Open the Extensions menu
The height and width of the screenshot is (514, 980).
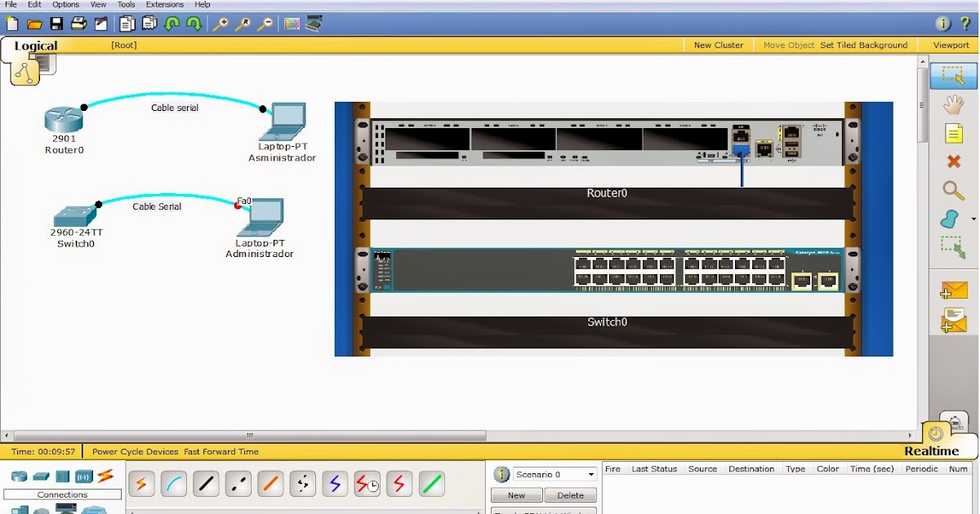[x=165, y=5]
